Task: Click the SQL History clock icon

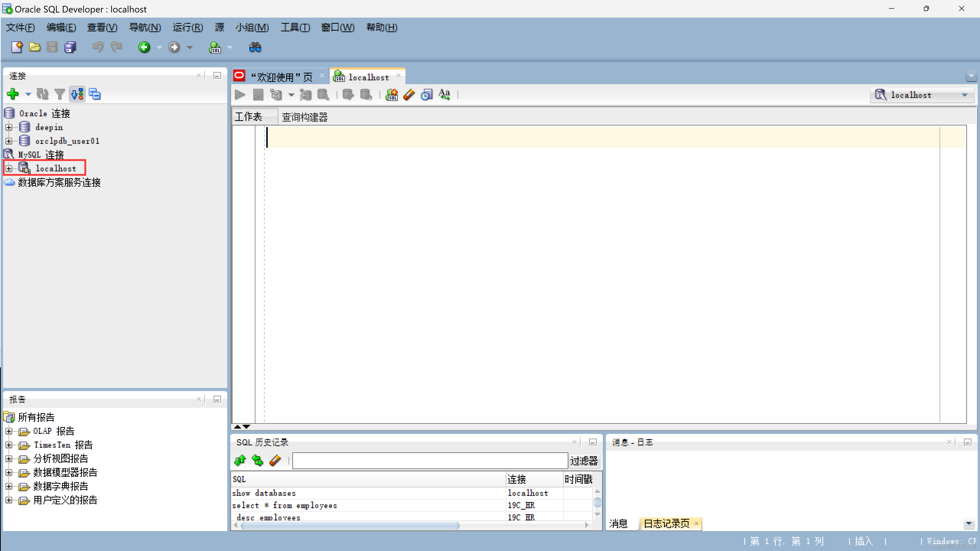Action: 426,95
